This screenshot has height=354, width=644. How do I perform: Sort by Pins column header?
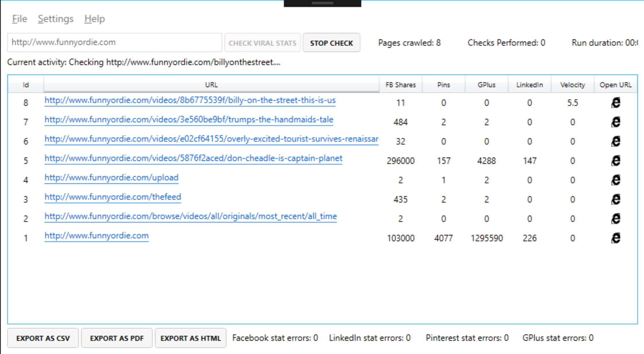tap(444, 85)
